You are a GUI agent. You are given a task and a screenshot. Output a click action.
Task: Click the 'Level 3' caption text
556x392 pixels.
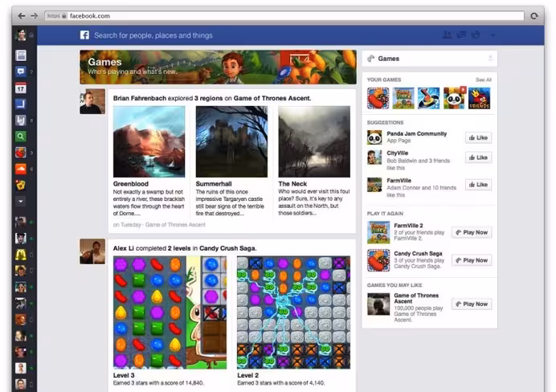[124, 375]
